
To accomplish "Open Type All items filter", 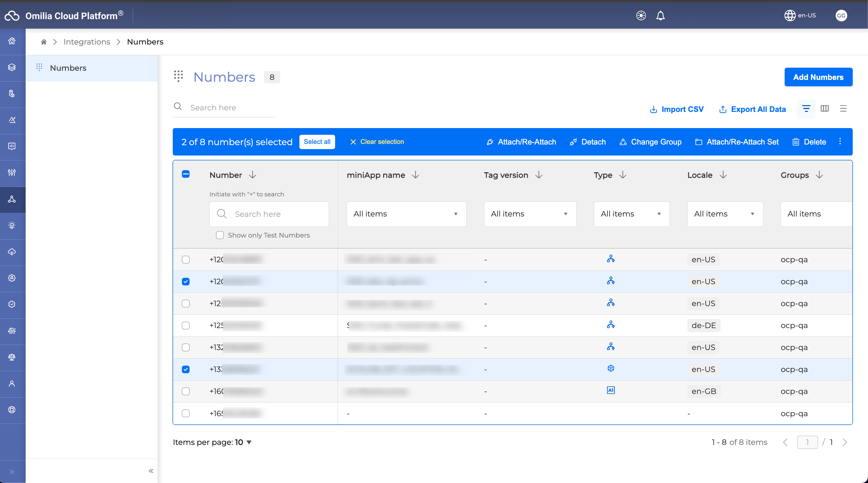I will (631, 214).
